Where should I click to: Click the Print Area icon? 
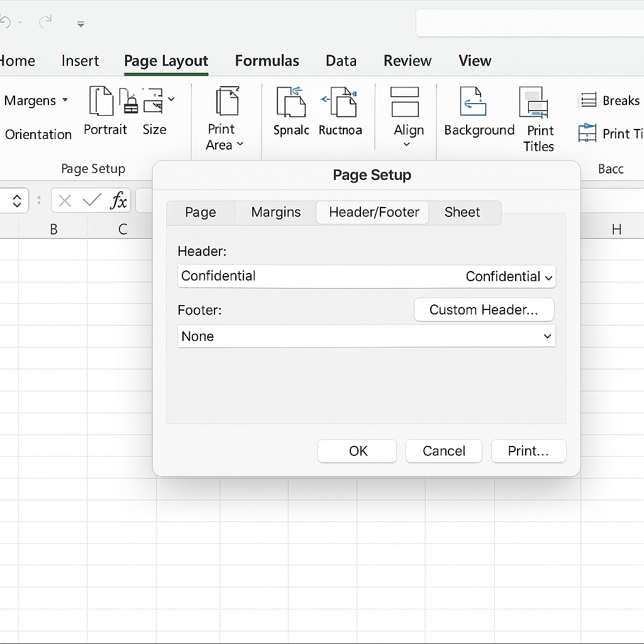[x=226, y=102]
